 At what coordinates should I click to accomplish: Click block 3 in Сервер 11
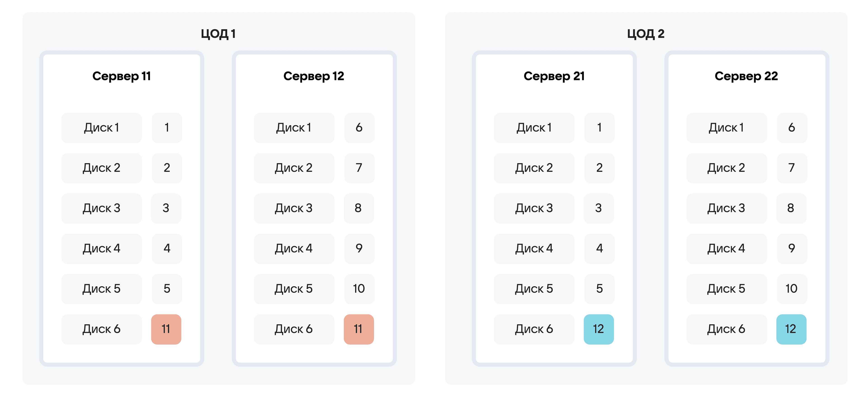166,208
